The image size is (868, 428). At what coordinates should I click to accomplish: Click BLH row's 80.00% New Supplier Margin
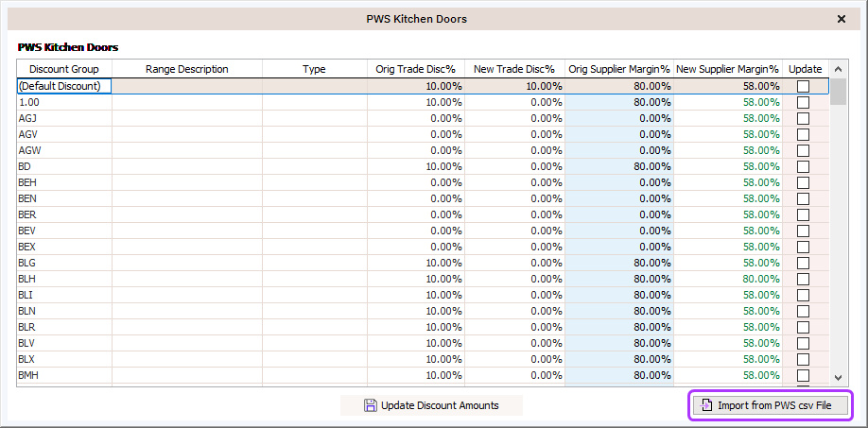[728, 279]
